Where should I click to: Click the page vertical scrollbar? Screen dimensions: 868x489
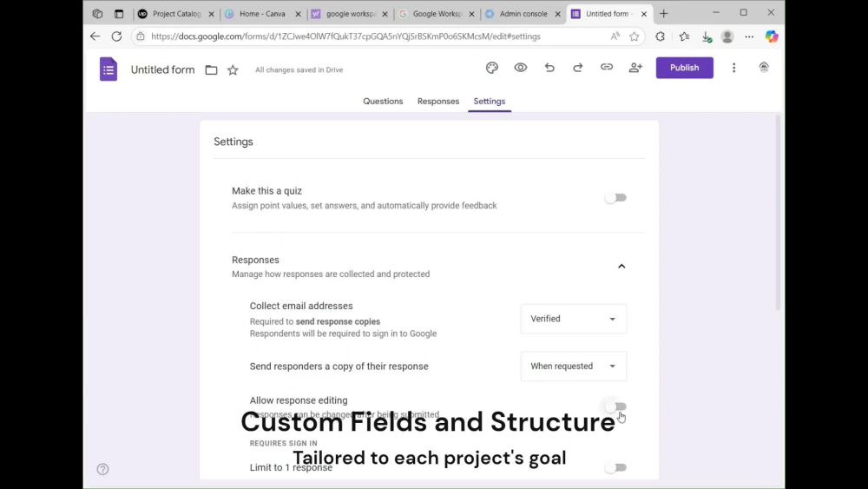[777, 213]
